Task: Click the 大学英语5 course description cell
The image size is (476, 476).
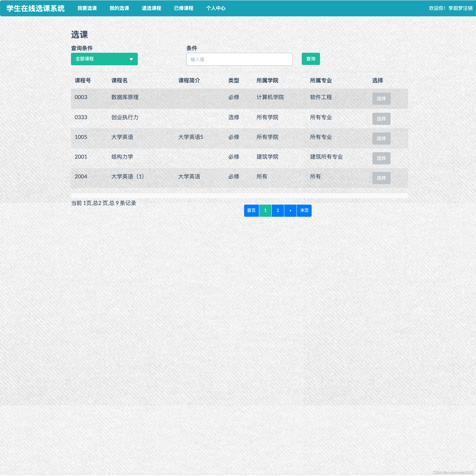Action: pyautogui.click(x=191, y=137)
